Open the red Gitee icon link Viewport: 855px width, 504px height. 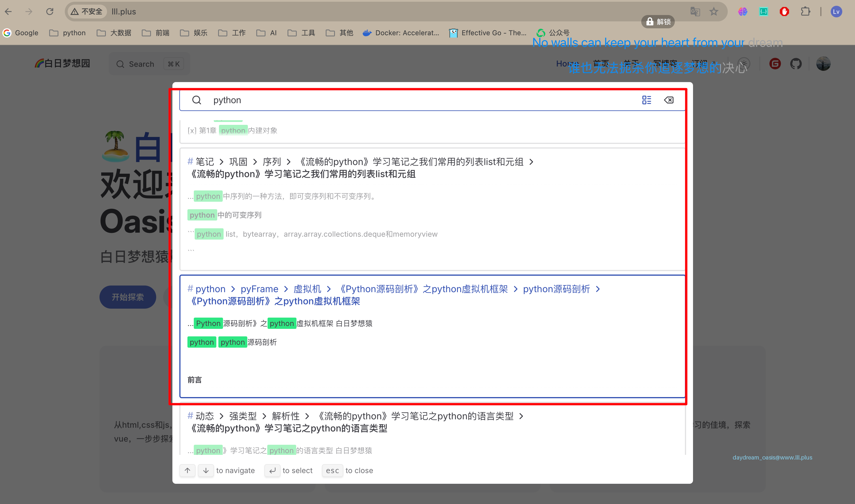(775, 64)
